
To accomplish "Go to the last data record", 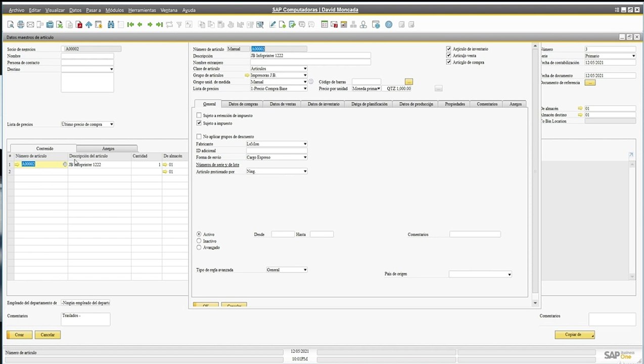I will pos(159,24).
